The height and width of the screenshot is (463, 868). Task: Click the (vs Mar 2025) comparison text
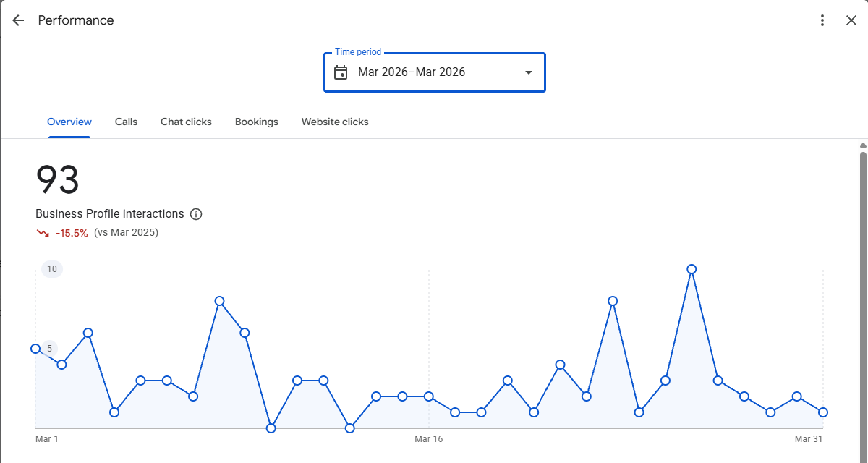pos(126,233)
